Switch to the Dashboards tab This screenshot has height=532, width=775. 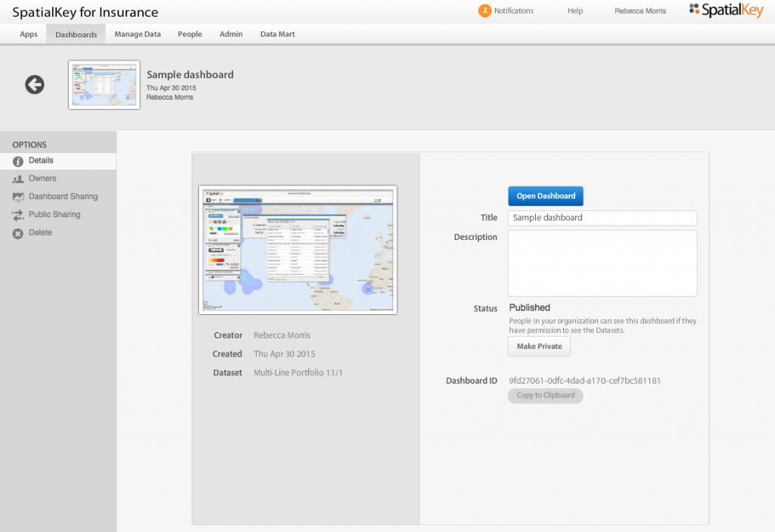point(76,34)
